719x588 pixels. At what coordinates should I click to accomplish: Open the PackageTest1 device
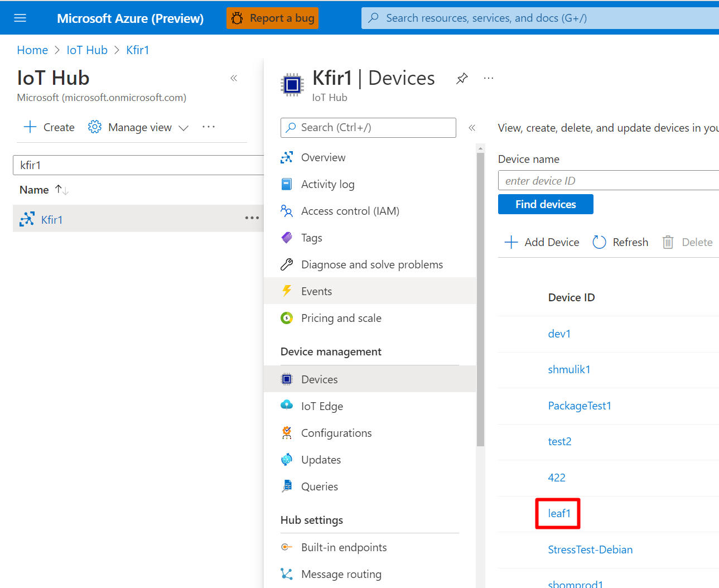click(580, 406)
